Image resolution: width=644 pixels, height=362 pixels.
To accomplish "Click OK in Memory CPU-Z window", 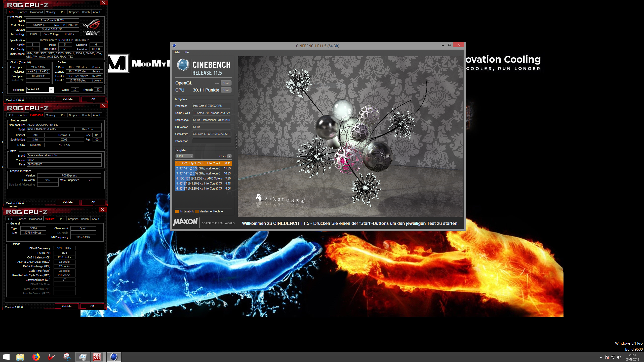I will (x=92, y=306).
